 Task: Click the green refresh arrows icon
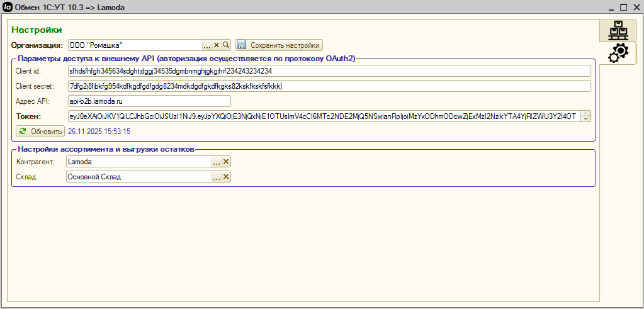click(x=23, y=132)
